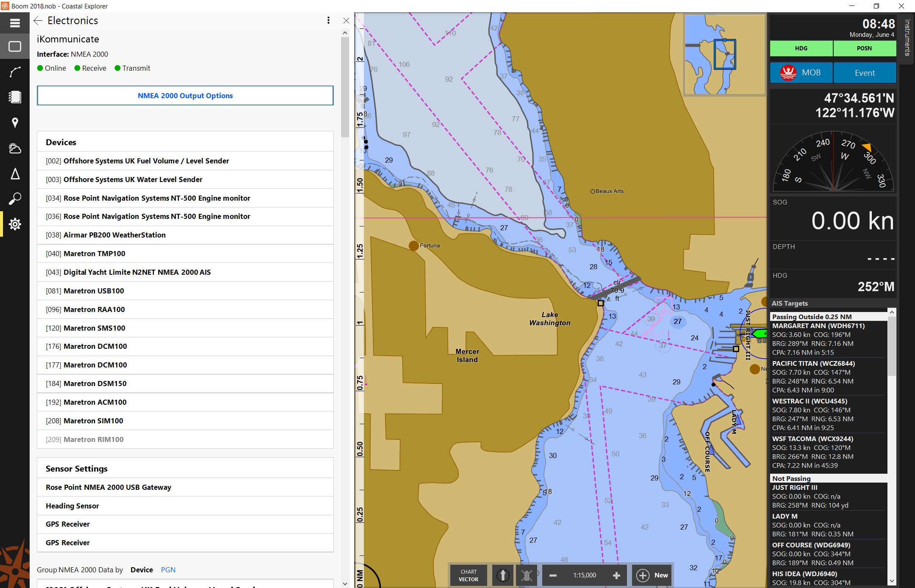Image resolution: width=915 pixels, height=588 pixels.
Task: Select Airmar PB200 WeatherStation device
Action: tap(185, 235)
